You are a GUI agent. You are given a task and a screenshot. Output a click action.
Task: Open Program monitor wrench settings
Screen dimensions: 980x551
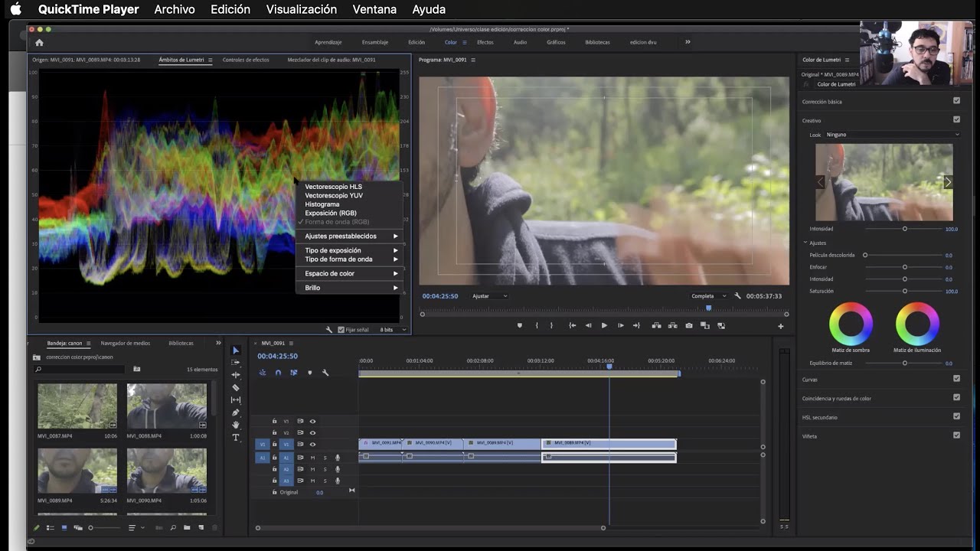(737, 296)
